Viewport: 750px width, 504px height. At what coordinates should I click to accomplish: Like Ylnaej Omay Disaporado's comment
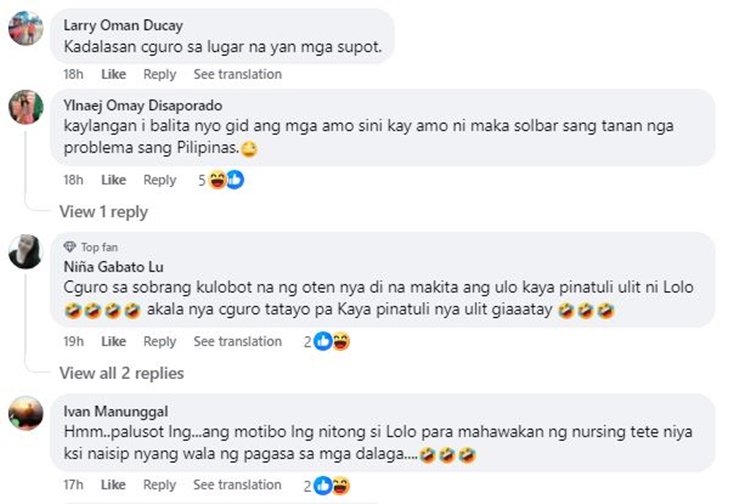point(113,180)
